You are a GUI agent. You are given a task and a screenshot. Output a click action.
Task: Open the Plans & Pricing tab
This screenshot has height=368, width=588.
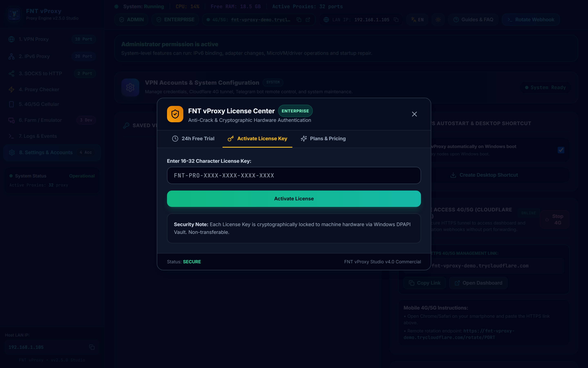(x=323, y=139)
